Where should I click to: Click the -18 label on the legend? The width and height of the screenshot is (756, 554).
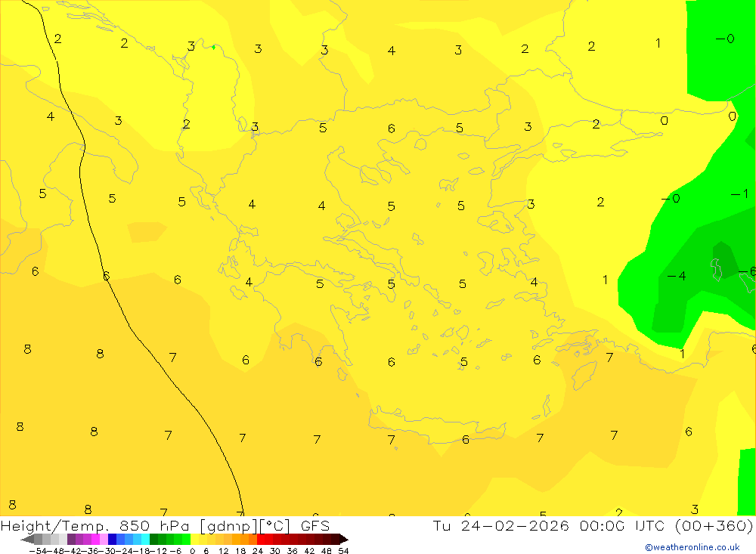(141, 551)
